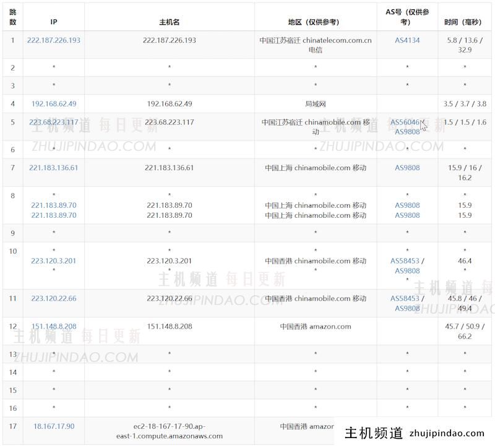Screen dimensions: 495x448
Task: Click hostname cell 192.168.62.49
Action: tap(170, 103)
